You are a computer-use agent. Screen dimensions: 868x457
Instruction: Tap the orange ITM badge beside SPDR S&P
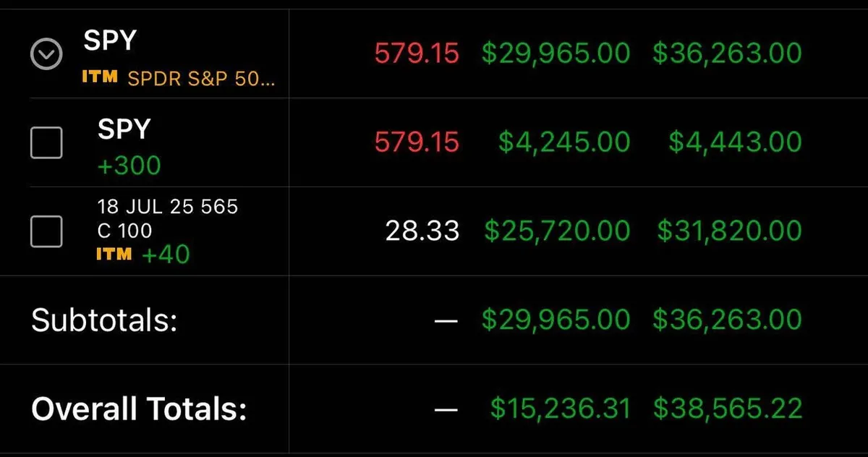click(100, 77)
